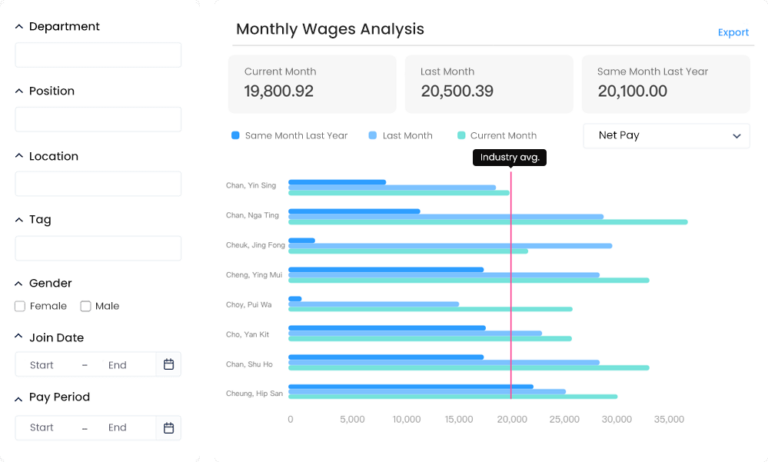Click the Tag input field
Viewport: 768px width, 462px height.
[x=98, y=248]
